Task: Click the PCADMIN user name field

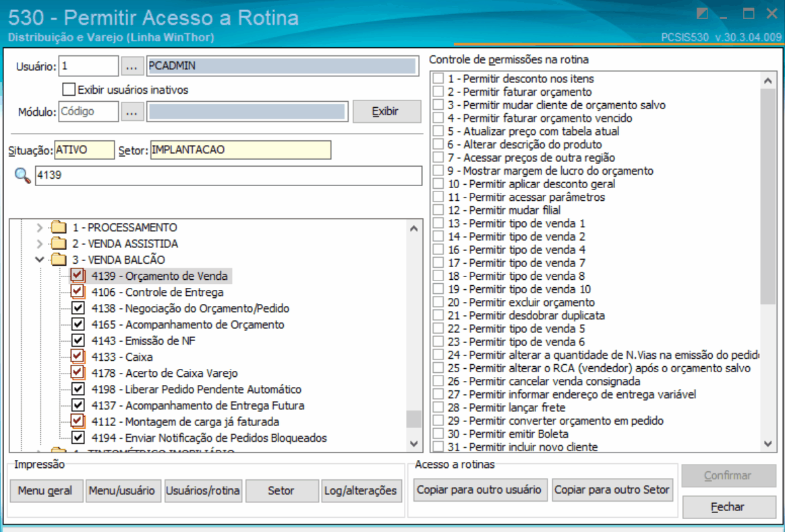Action: tap(283, 66)
